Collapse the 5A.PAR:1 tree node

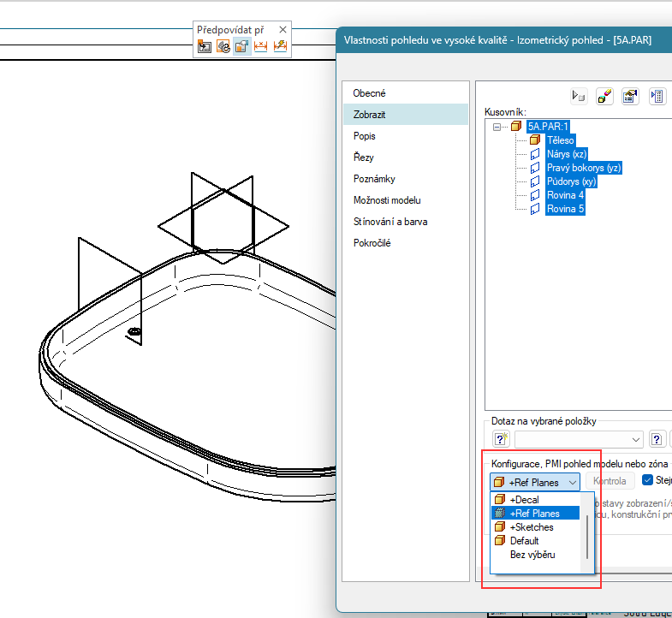(498, 126)
